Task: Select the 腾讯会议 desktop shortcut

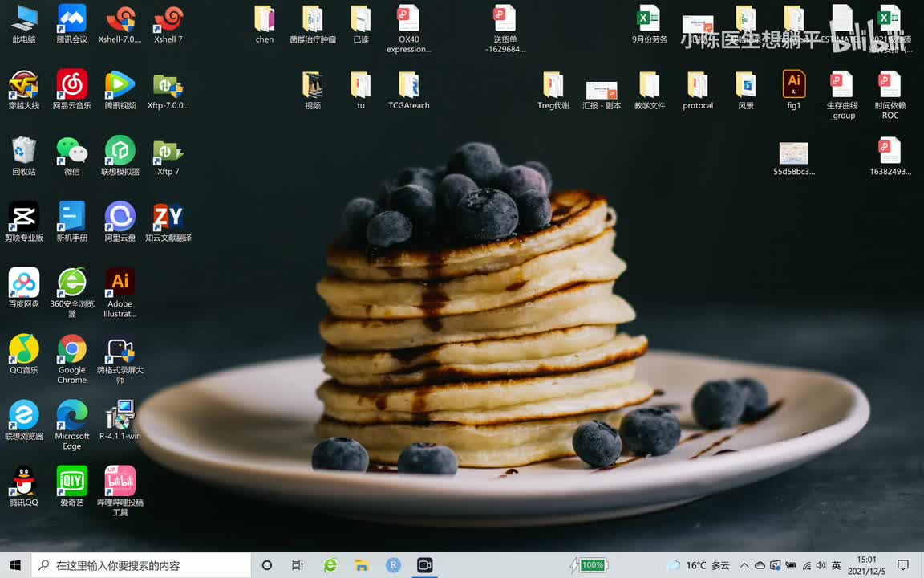Action: (72, 24)
